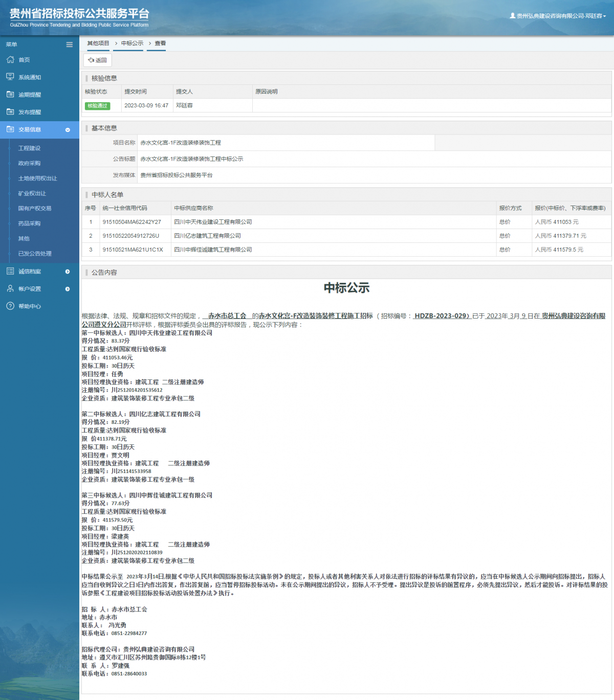Click the icon beside 逾期提醒
This screenshot has width=614, height=700.
[10, 94]
